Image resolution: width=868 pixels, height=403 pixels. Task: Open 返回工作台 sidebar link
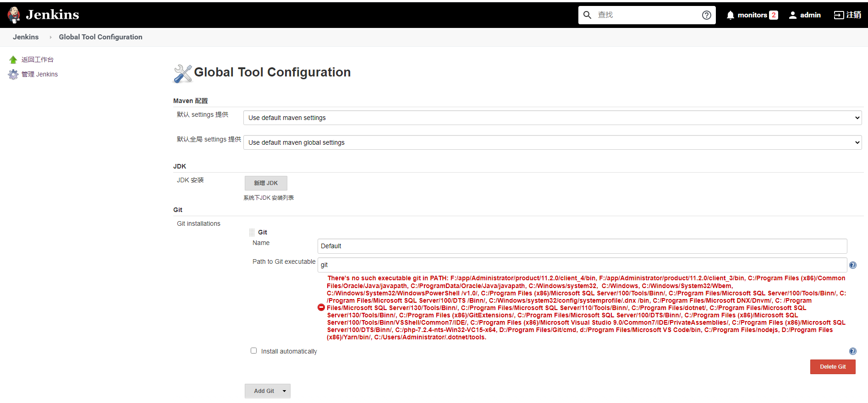tap(37, 60)
